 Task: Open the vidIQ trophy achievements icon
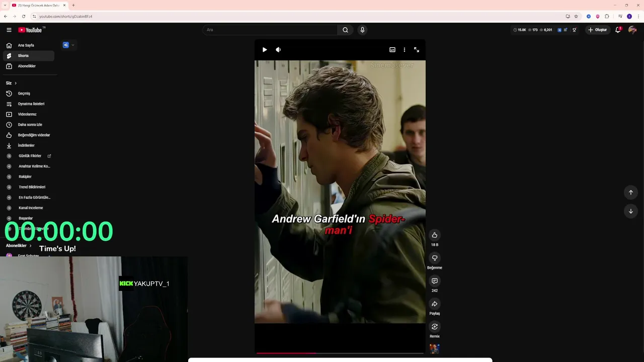574,30
